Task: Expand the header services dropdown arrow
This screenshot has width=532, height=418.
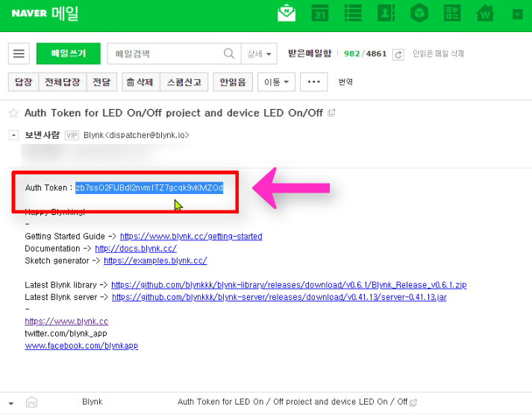Action: click(517, 14)
